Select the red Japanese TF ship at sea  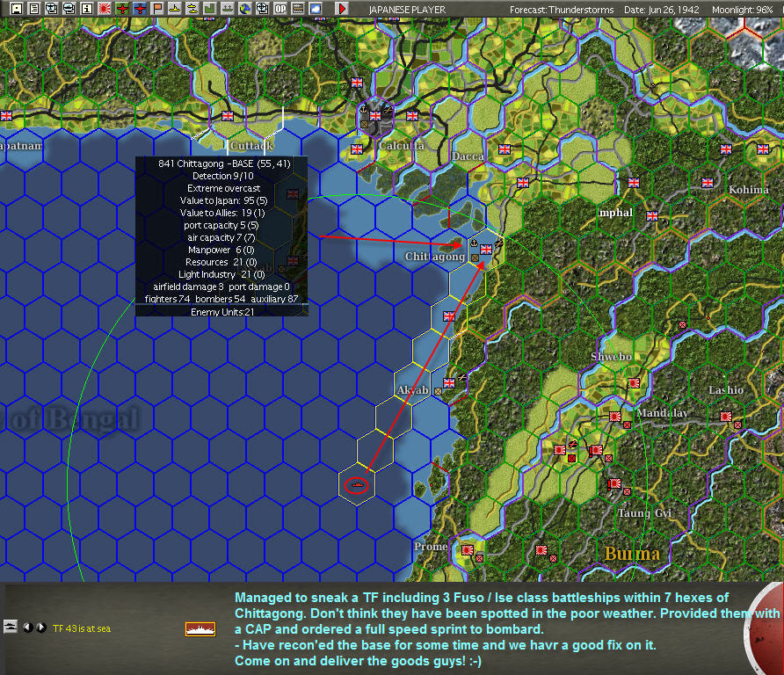coord(357,485)
